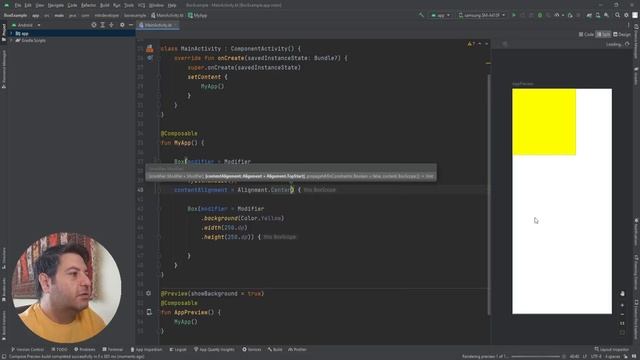Open the Terminal tool window
Image resolution: width=640 pixels, height=360 pixels.
[113, 349]
